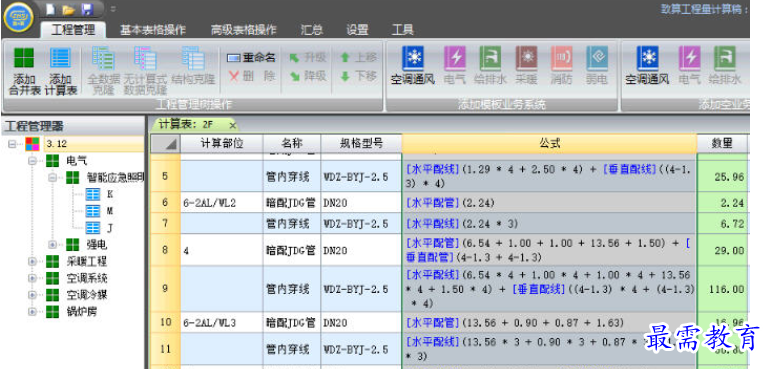Image resolution: width=768 pixels, height=369 pixels.
Task: Click 无计算式数据克隆 ribbon icon
Action: (x=145, y=71)
